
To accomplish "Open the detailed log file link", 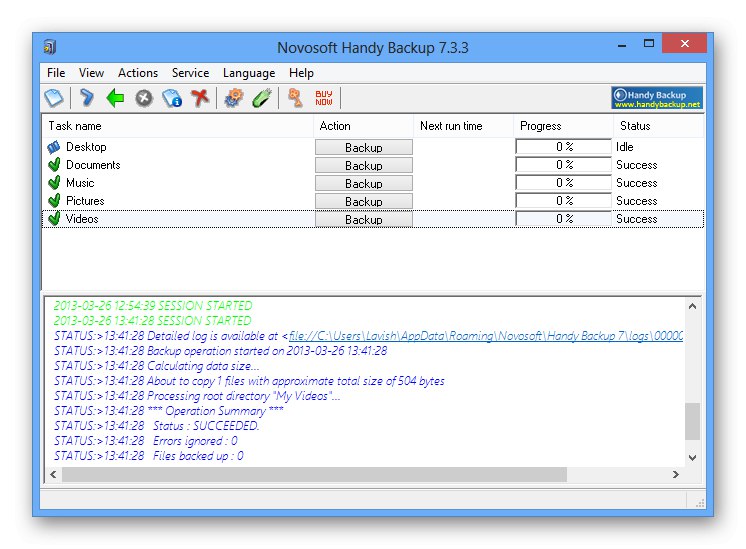I will (x=485, y=336).
